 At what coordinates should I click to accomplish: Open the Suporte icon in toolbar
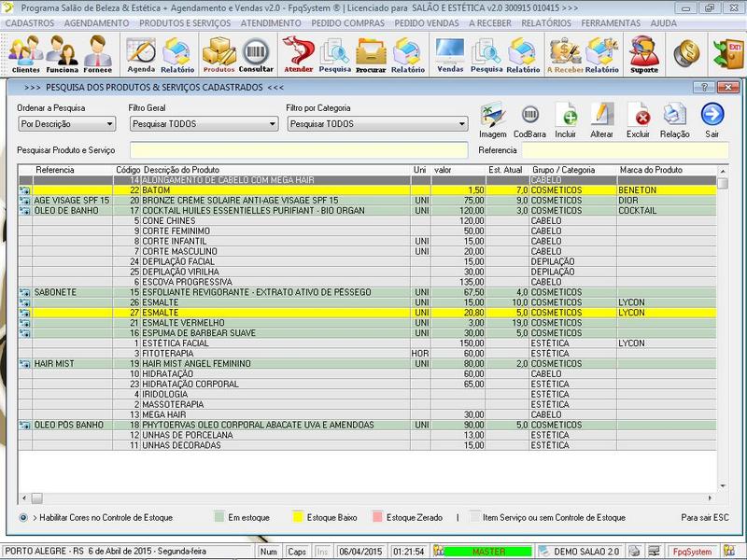643,54
